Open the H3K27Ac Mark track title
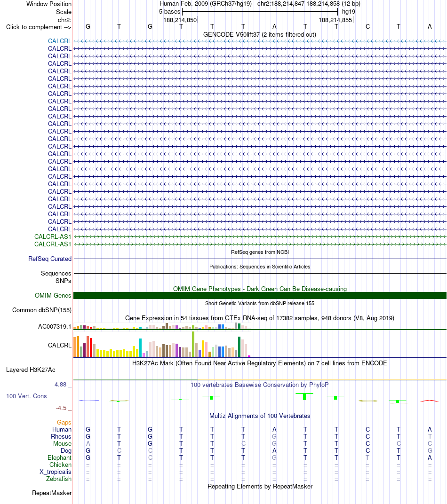The width and height of the screenshot is (447, 504). coord(260,363)
